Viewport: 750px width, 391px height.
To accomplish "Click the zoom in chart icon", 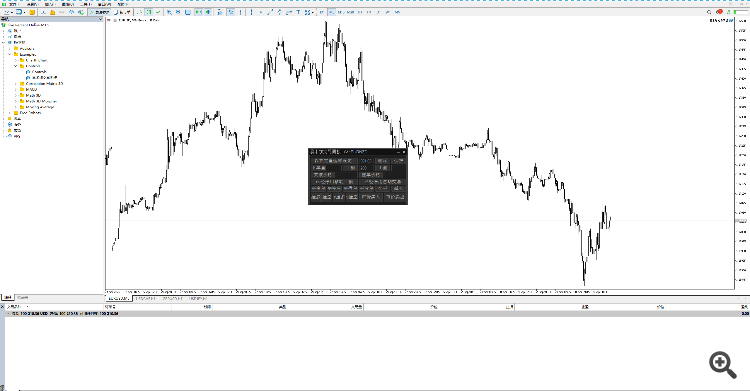I will coord(169,12).
